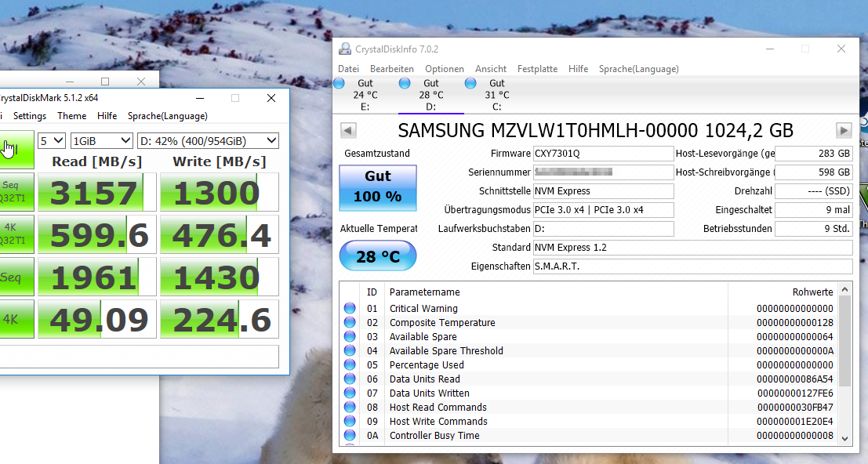Click the Betriebsstunden value 9 Std.
This screenshot has height=464, width=868.
(813, 228)
